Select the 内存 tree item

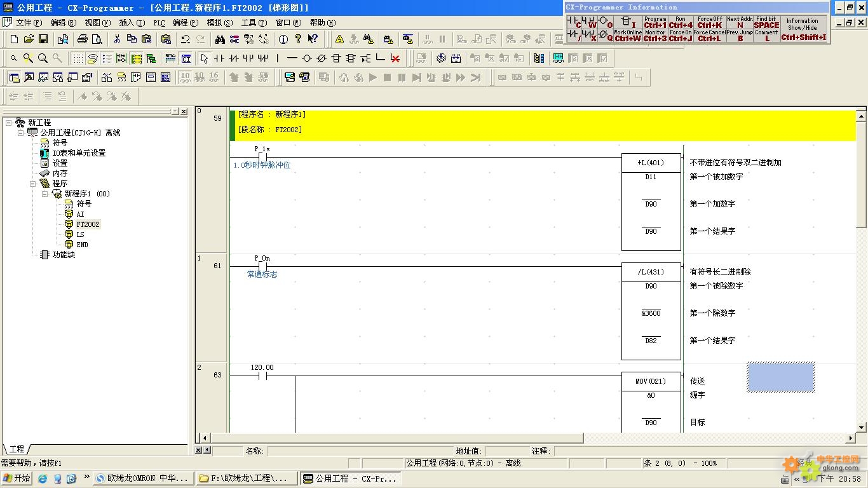click(x=60, y=173)
